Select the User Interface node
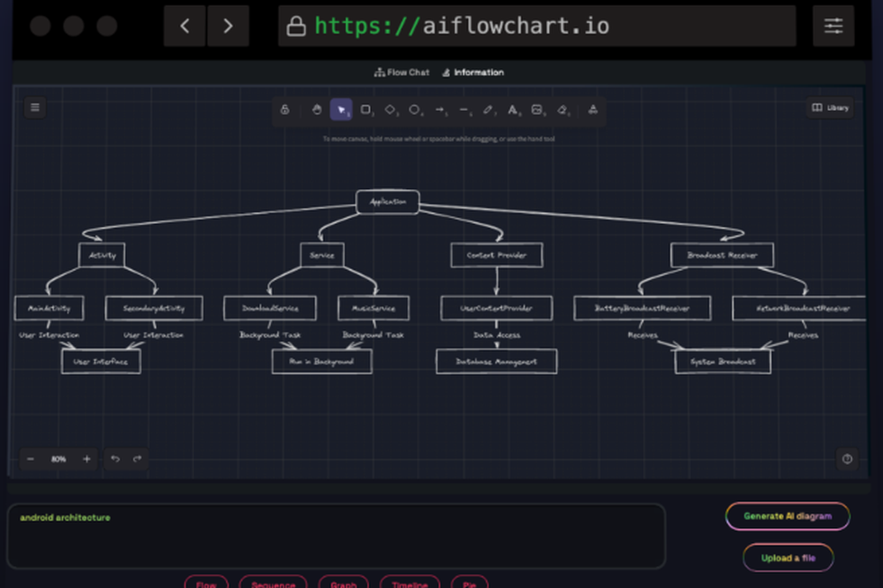The height and width of the screenshot is (588, 883). 101,362
